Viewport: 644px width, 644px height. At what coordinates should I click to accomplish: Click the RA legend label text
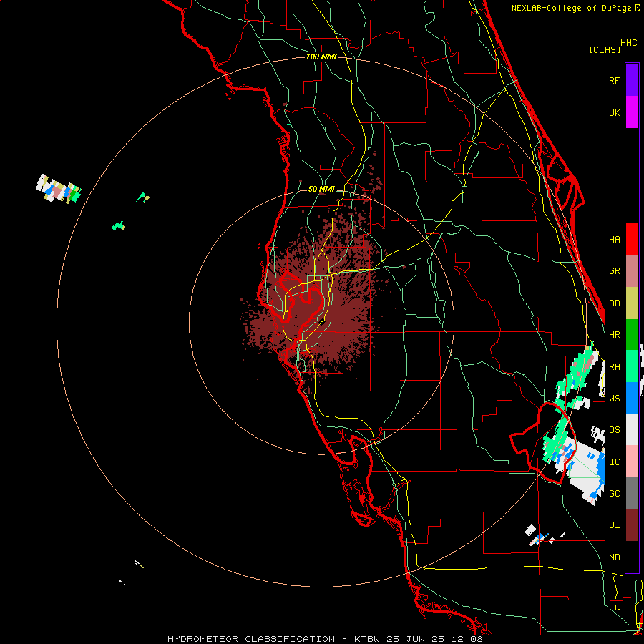click(x=614, y=367)
